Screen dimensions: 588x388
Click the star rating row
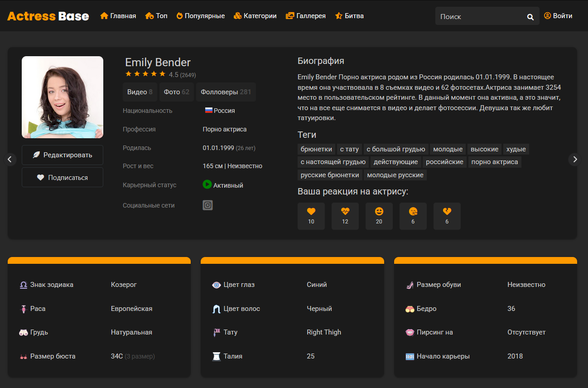coord(145,74)
